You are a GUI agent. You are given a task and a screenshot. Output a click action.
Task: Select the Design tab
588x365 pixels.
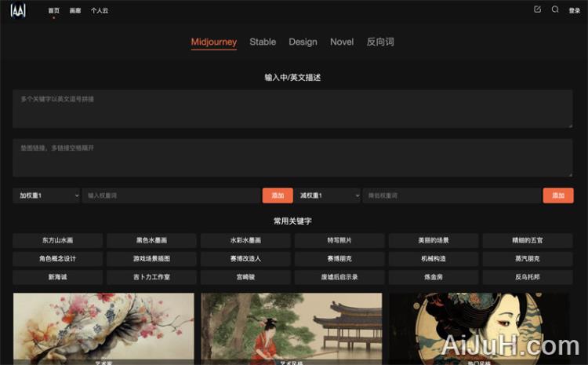[x=303, y=42]
